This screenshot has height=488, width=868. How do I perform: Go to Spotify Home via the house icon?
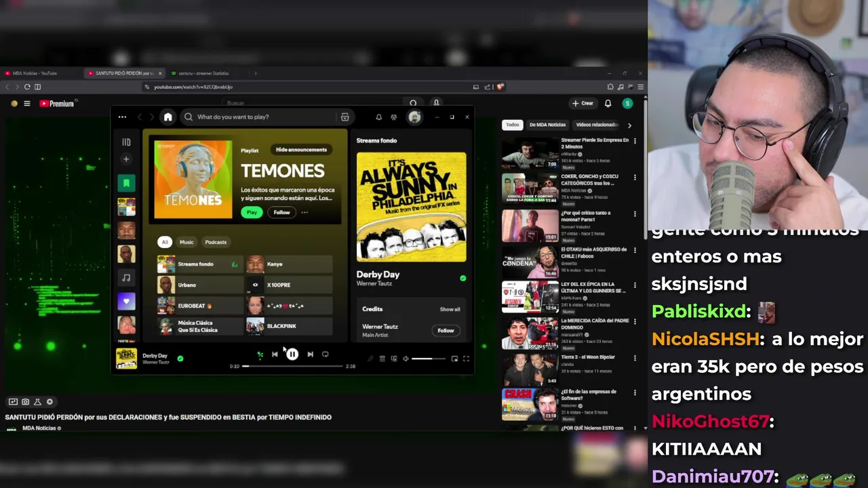(168, 117)
